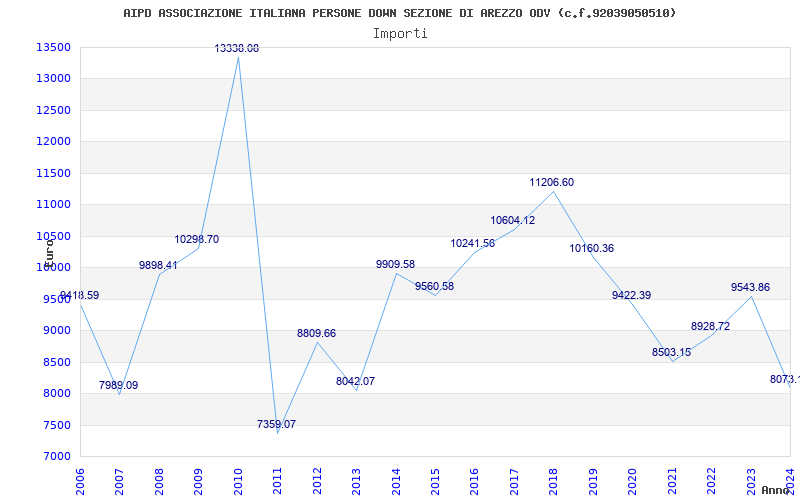The height and width of the screenshot is (500, 800).
Task: Click the Importi subtitle
Action: click(400, 34)
